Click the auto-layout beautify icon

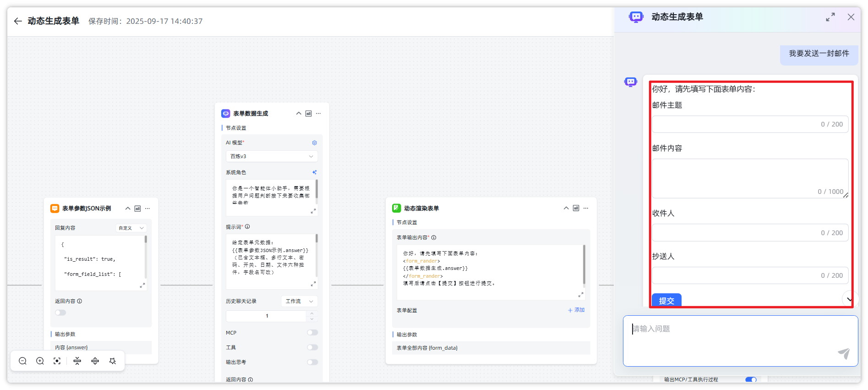[x=113, y=361]
